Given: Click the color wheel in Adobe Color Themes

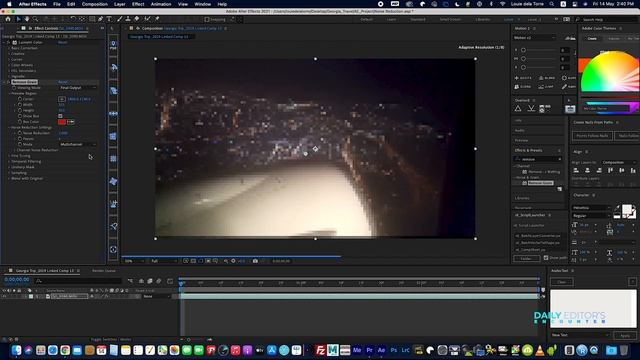Looking at the screenshot, I should 609,71.
